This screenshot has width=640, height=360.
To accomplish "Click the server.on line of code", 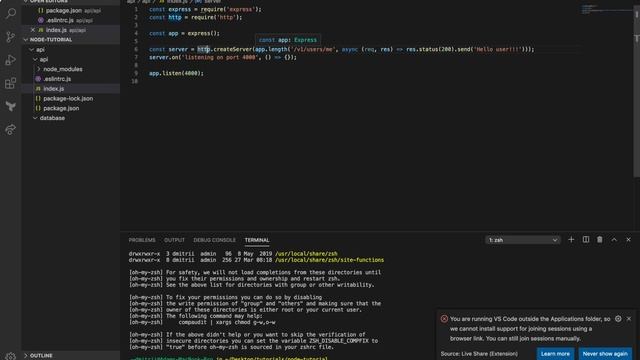I will coord(223,58).
